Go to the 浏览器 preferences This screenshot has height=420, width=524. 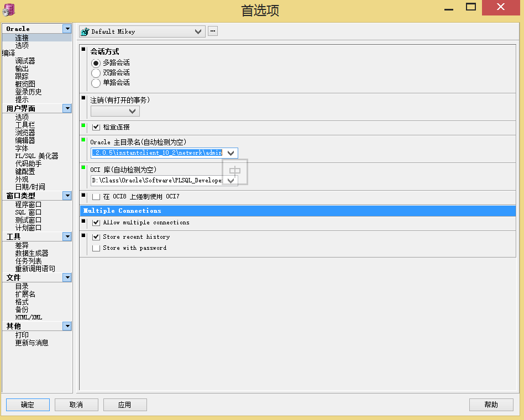(25, 133)
